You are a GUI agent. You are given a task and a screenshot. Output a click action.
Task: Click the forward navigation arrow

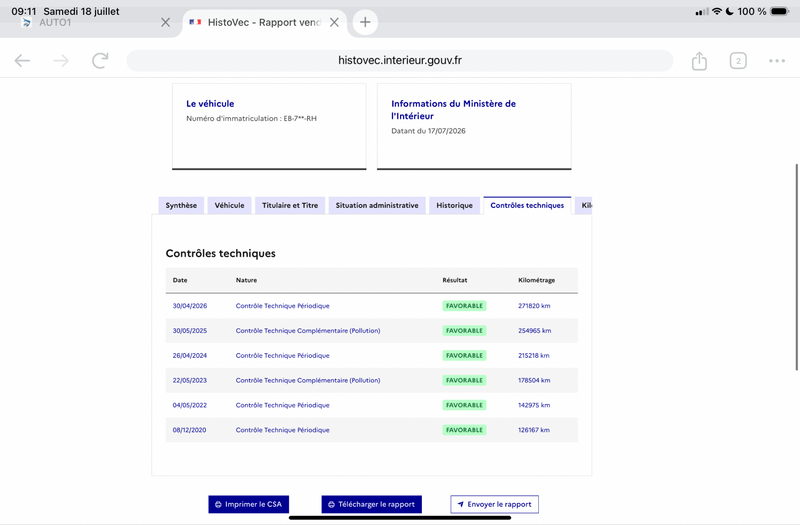pyautogui.click(x=61, y=61)
